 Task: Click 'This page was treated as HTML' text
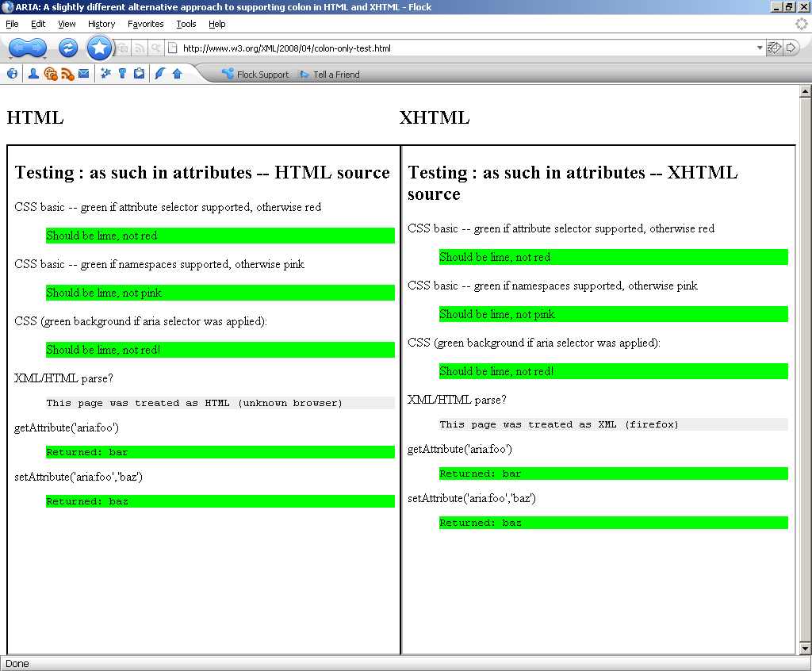[x=138, y=403]
